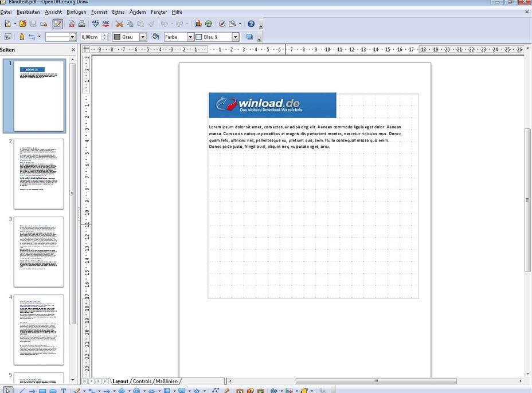Image resolution: width=532 pixels, height=393 pixels.
Task: Select the Stars shapes tool
Action: point(197,390)
